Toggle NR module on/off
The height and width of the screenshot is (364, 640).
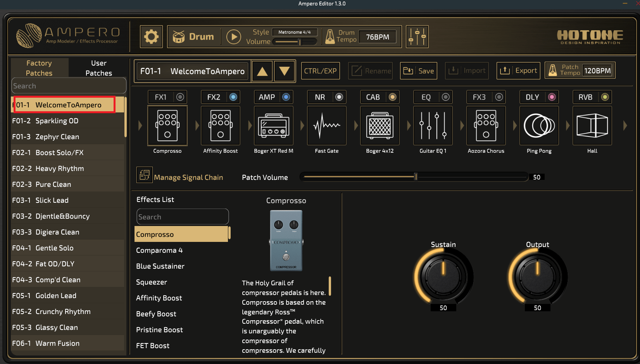tap(339, 97)
